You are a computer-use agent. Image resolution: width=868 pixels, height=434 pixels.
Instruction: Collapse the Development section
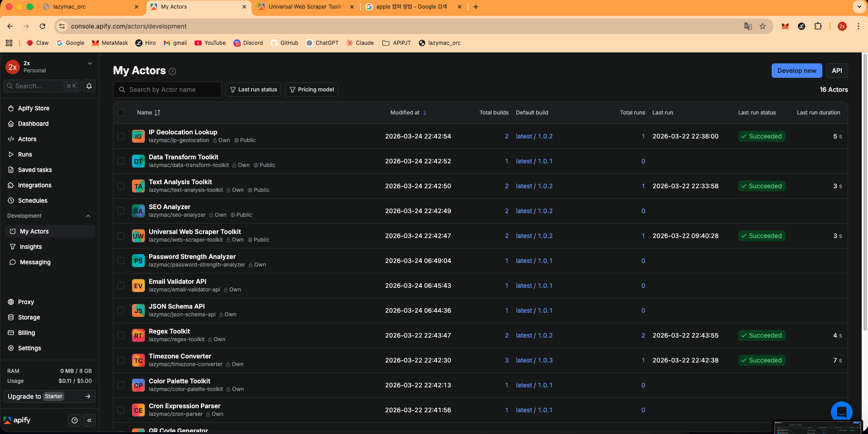[88, 216]
